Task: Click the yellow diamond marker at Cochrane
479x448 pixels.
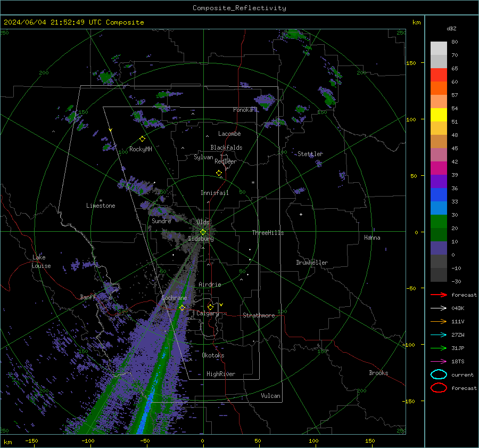Action: click(x=182, y=308)
